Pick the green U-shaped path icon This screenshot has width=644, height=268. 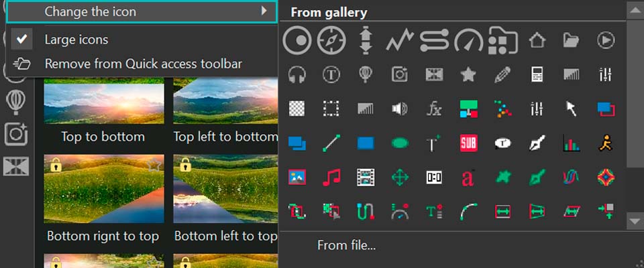[x=366, y=211]
